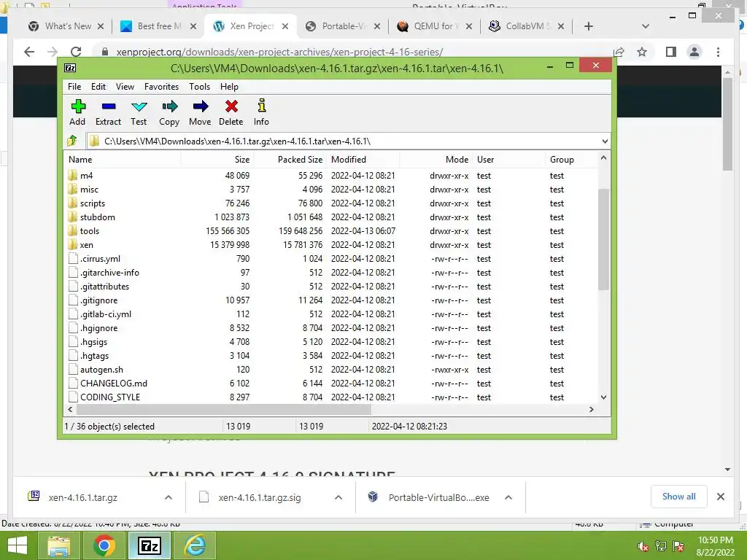Viewport: 747px width, 560px height.
Task: Click Chrome back arrow
Action: (29, 52)
